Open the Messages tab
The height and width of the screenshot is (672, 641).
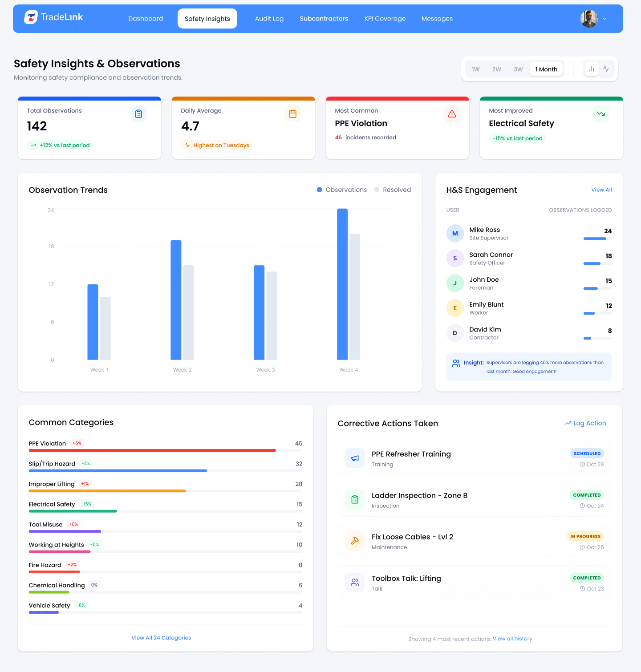click(x=437, y=19)
